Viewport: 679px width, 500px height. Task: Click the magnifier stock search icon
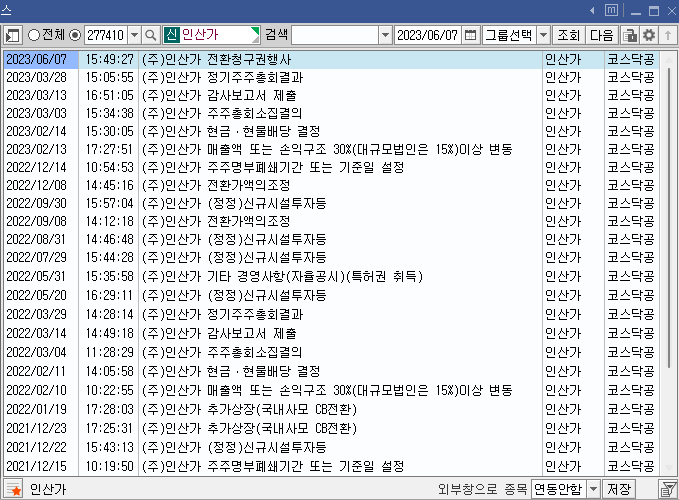pos(151,35)
